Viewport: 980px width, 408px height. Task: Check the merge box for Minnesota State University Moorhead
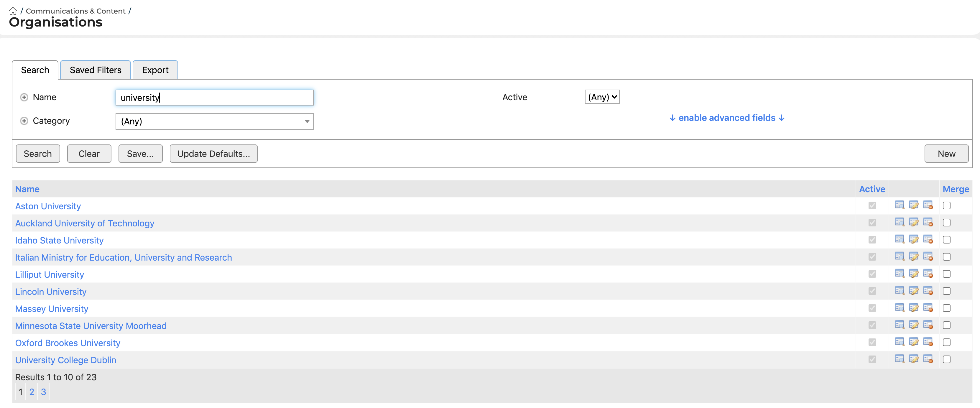coord(946,325)
